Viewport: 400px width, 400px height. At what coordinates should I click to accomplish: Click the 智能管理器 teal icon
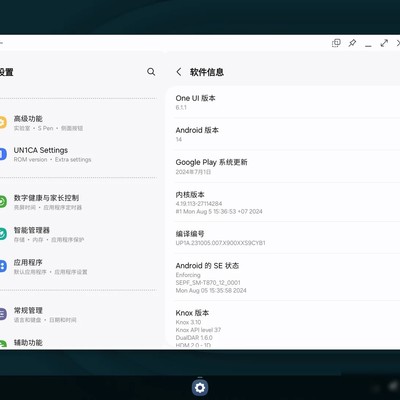(x=2, y=234)
